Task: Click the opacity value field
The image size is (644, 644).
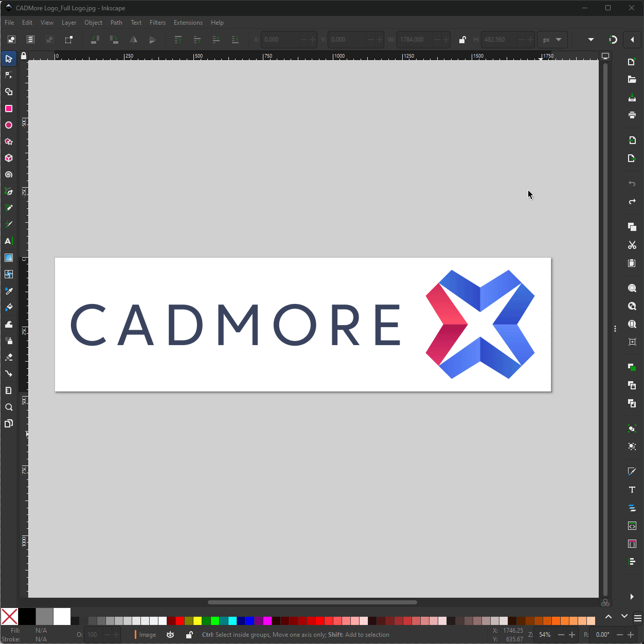Action: [x=92, y=635]
